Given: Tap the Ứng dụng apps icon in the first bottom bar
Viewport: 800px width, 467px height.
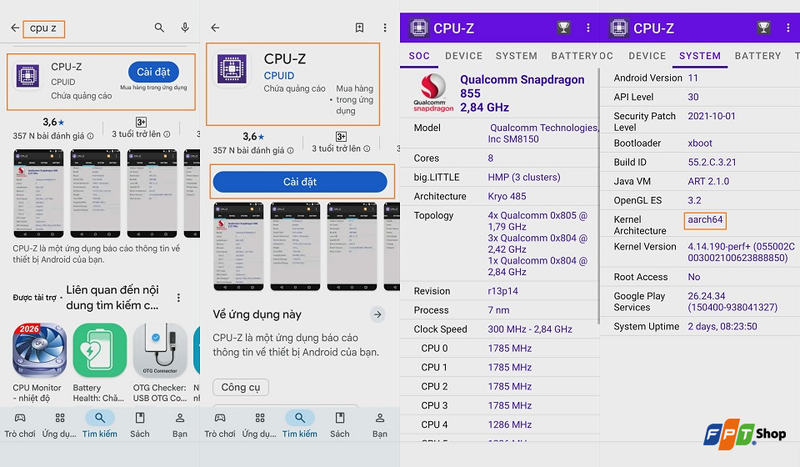Looking at the screenshot, I should 60,418.
